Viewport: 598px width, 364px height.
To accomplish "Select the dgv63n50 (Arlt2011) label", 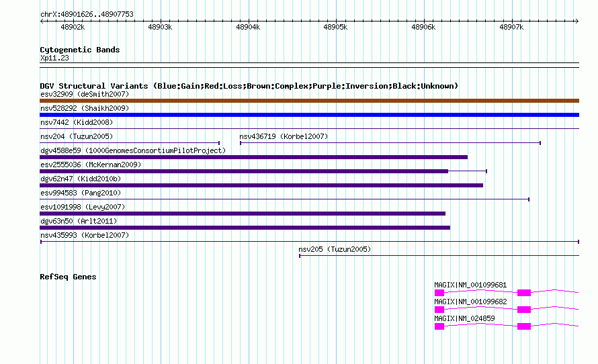I will tap(79, 221).
